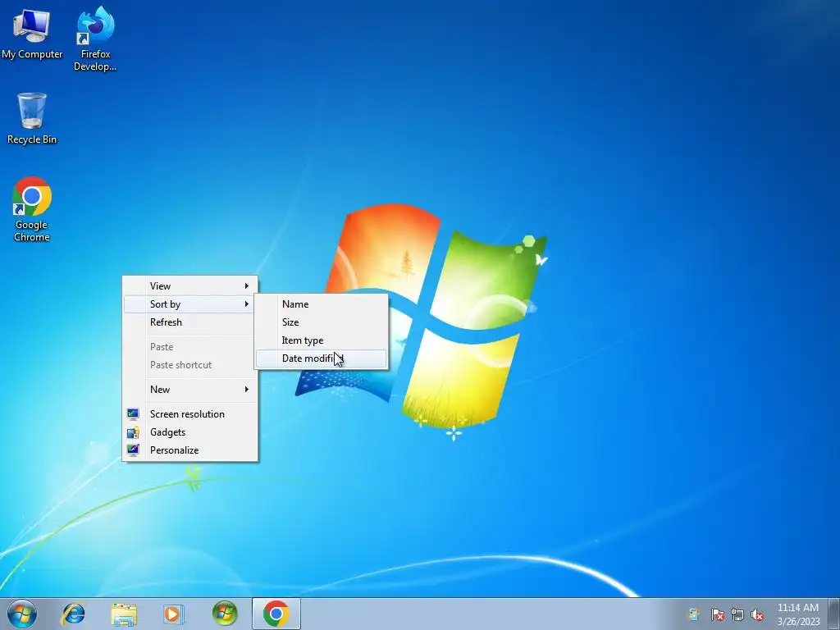Click the 'Google Chrome' label text
Screen dimensions: 840x630
[32, 231]
